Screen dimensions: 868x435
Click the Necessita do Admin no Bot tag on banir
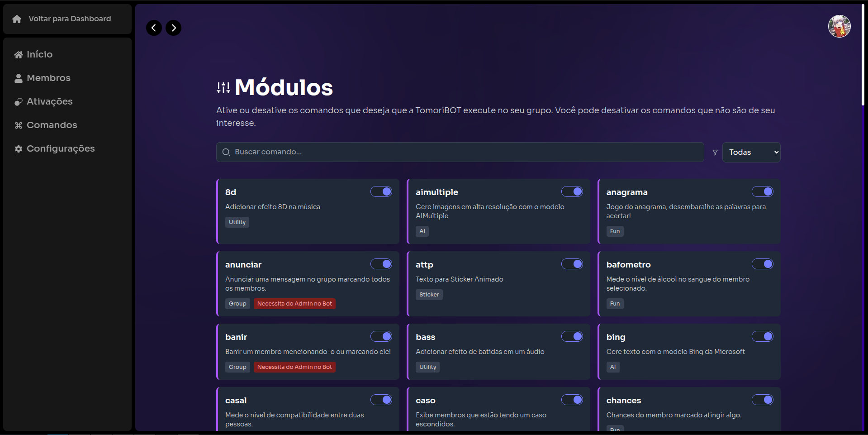point(294,367)
